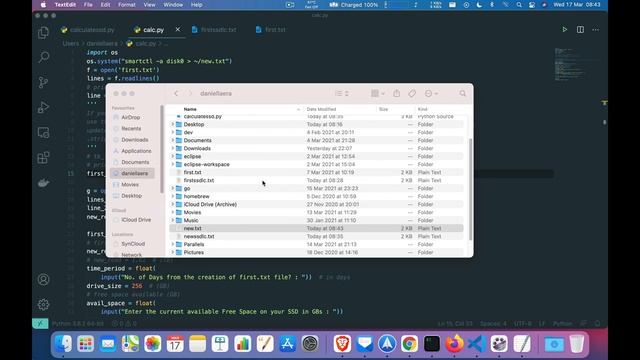640x360 pixels.
Task: Click the Finder list vertical scrollbar
Action: 470,189
